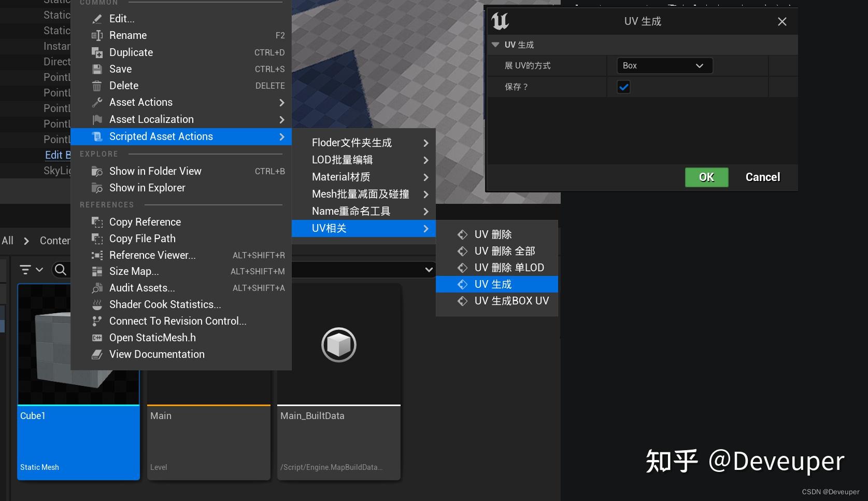This screenshot has width=868, height=501.
Task: Click the Audit Assets magnifier icon
Action: click(97, 288)
